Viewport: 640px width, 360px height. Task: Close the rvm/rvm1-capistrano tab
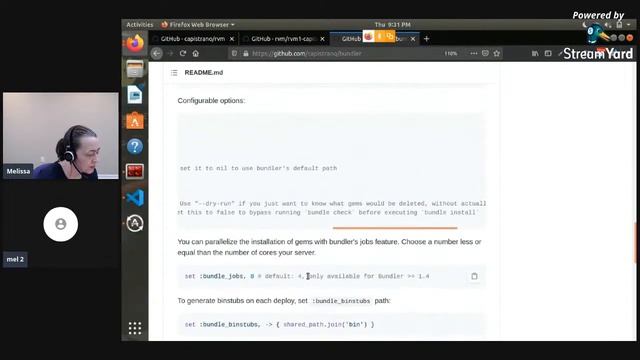pos(322,39)
